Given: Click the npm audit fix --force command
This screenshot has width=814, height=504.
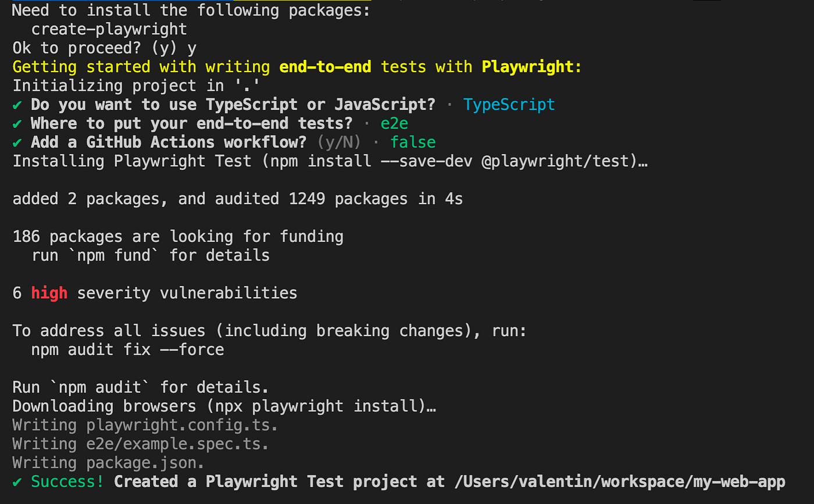Looking at the screenshot, I should click(127, 349).
